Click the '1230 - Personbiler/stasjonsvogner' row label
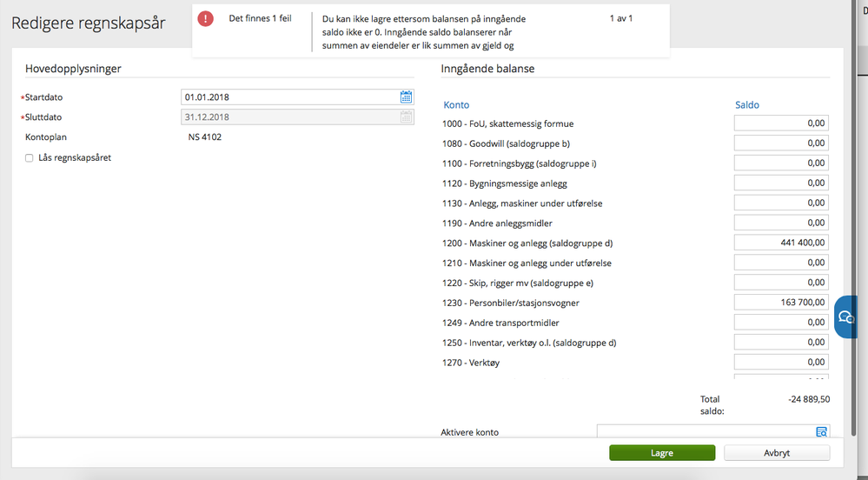Viewport: 868px width, 480px height. point(511,303)
